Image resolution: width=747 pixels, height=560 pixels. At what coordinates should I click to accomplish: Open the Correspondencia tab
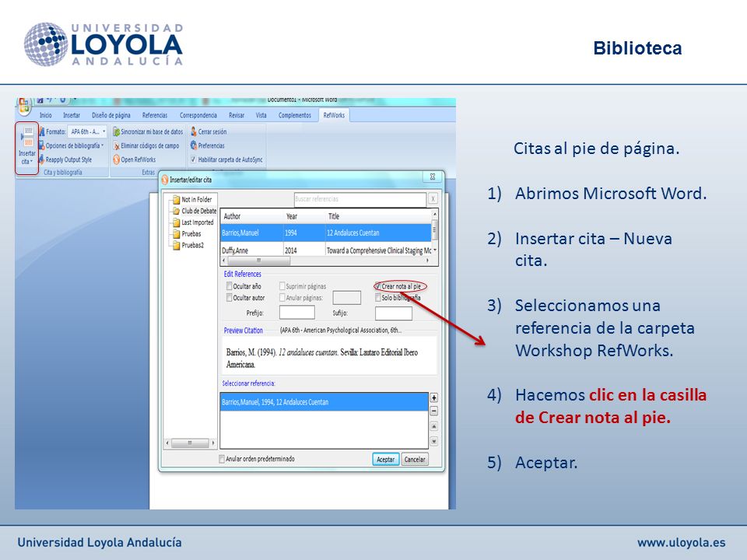coord(198,115)
